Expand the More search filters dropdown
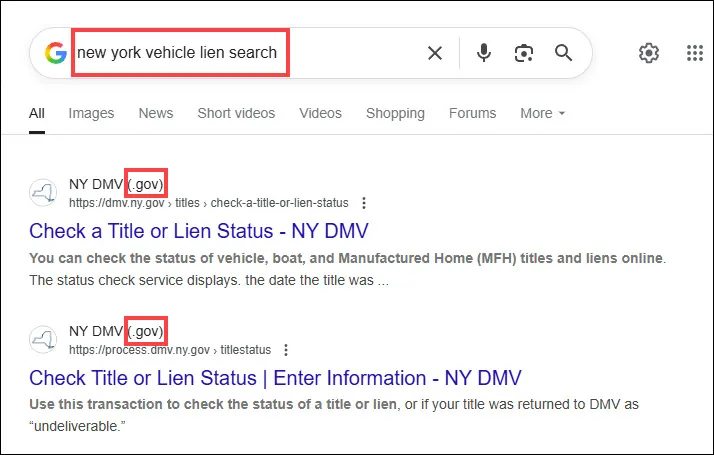The height and width of the screenshot is (455, 714). click(x=542, y=113)
